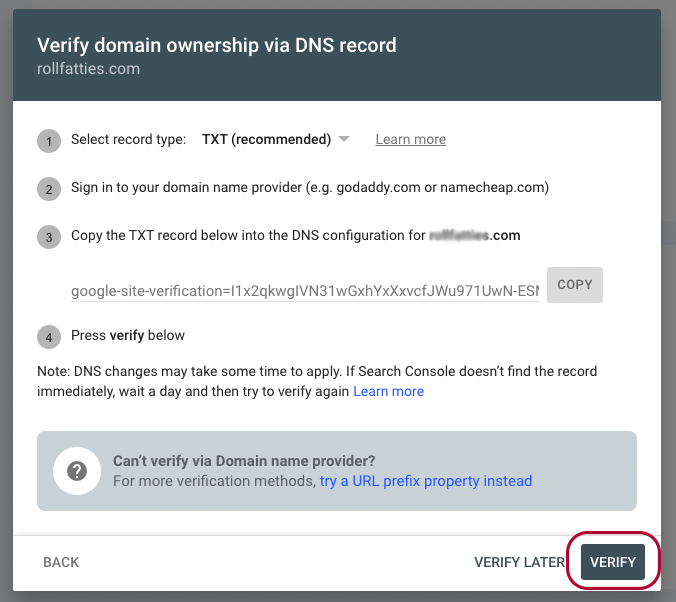676x602 pixels.
Task: Click the dropdown arrow beside TXT (recommended)
Action: tap(344, 139)
